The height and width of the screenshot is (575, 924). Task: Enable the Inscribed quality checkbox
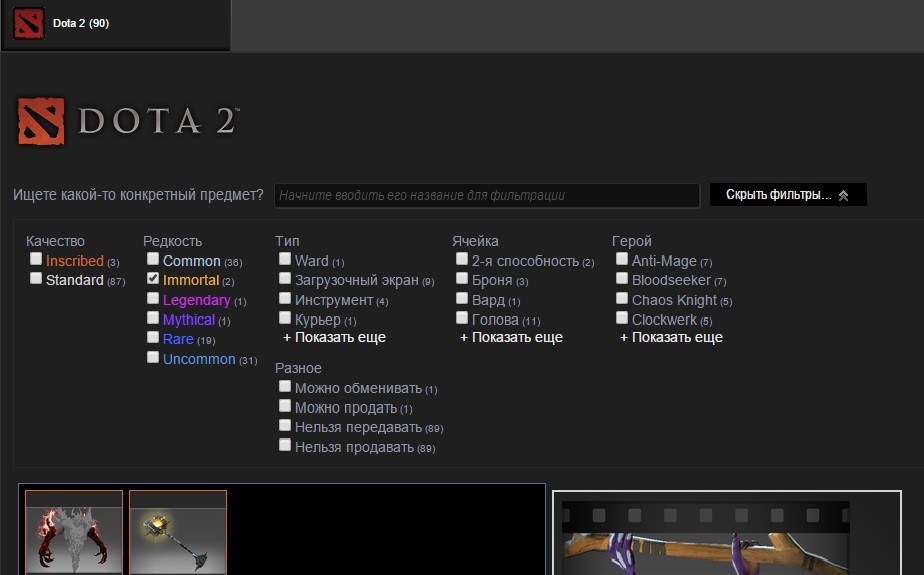[x=36, y=259]
